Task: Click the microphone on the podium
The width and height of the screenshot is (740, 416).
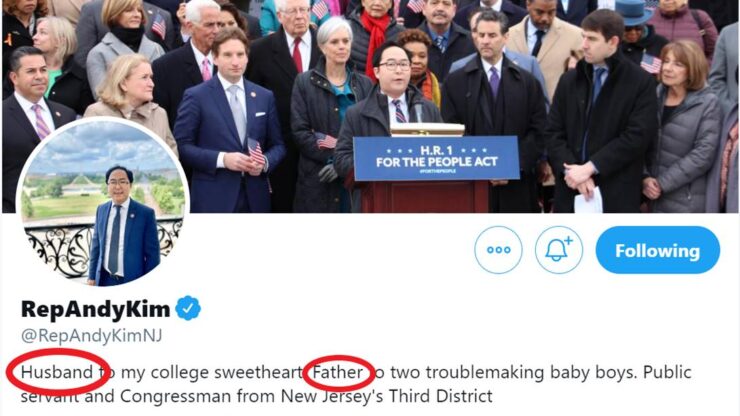Action: tap(412, 107)
